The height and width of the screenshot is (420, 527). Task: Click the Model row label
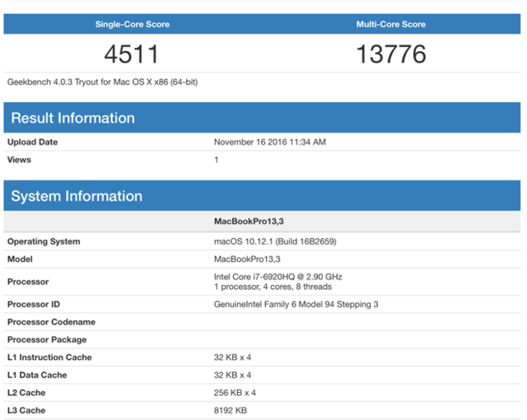point(20,259)
